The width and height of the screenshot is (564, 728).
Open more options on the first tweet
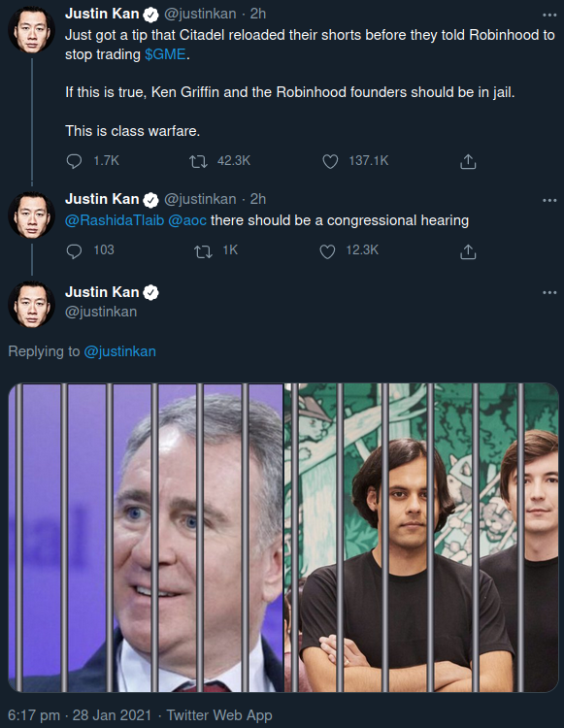pyautogui.click(x=549, y=15)
